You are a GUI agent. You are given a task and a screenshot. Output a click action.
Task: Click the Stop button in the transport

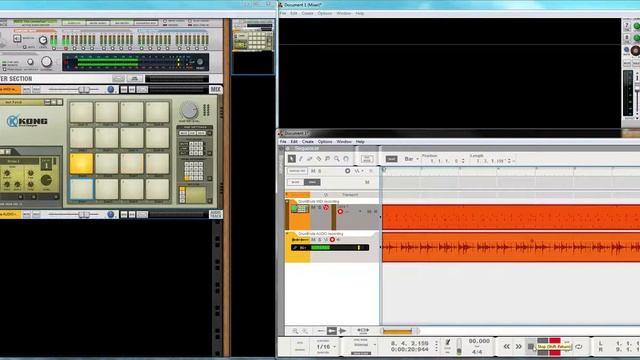tap(531, 347)
